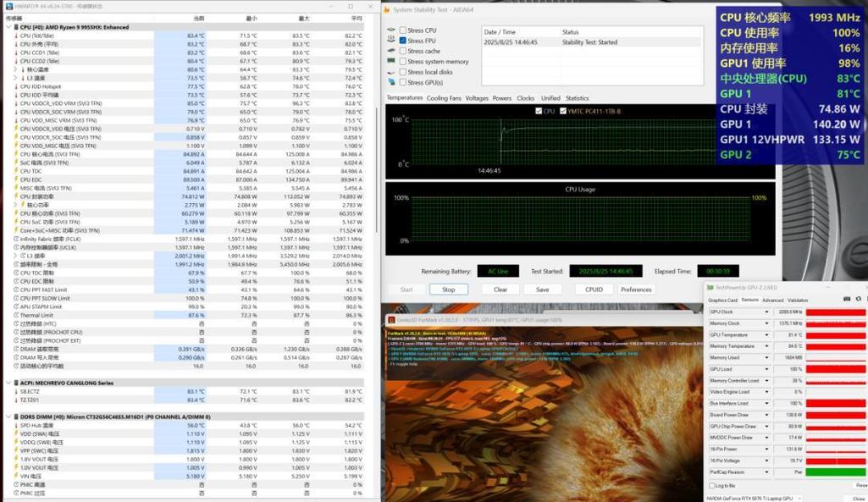The width and height of the screenshot is (868, 502).
Task: Uncheck the Stress FPU checkbox
Action: click(x=403, y=41)
